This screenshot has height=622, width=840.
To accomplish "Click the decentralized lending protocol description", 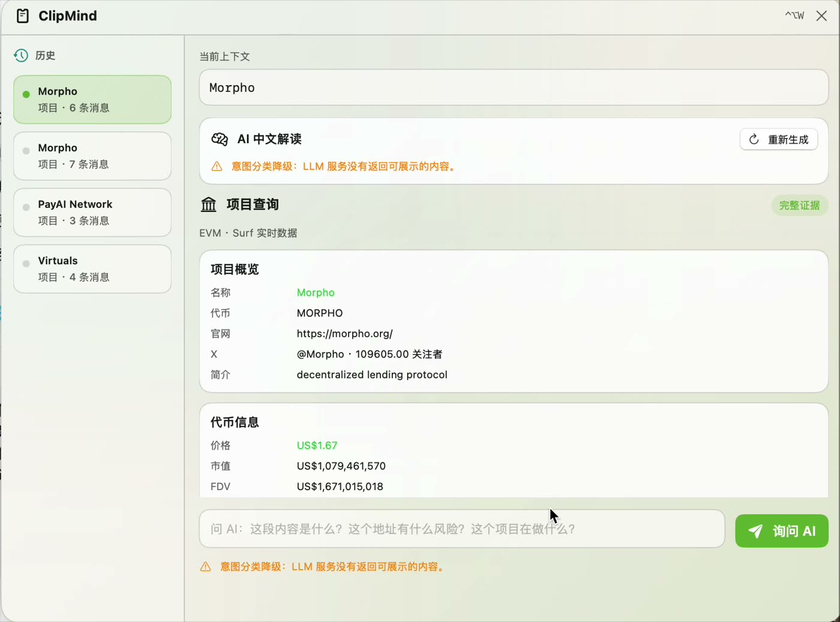I will (372, 374).
